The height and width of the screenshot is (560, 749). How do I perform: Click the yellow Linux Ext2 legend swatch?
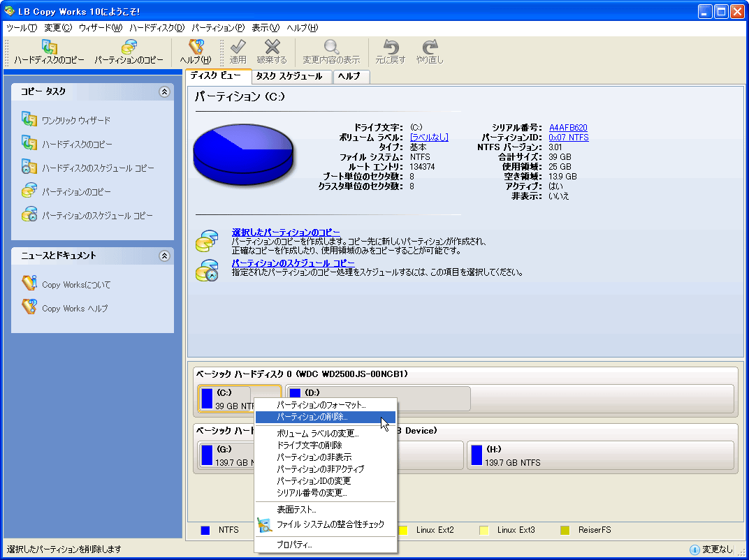(403, 531)
